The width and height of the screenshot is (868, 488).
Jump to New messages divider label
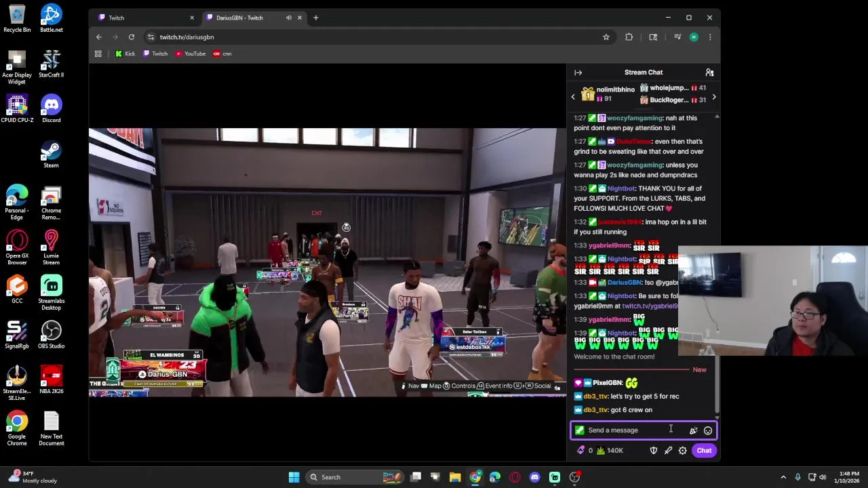(x=699, y=370)
